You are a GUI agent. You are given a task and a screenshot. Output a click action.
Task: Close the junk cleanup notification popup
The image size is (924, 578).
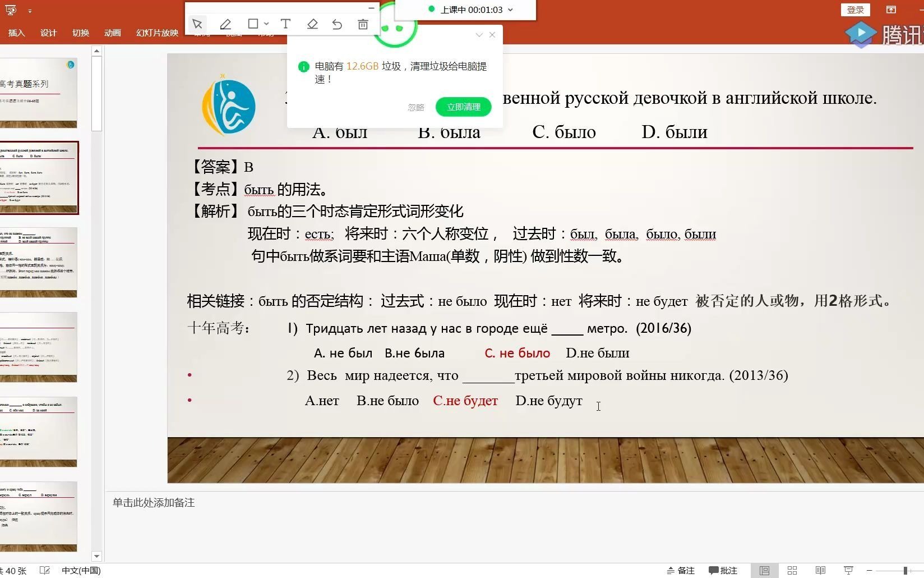pyautogui.click(x=492, y=35)
